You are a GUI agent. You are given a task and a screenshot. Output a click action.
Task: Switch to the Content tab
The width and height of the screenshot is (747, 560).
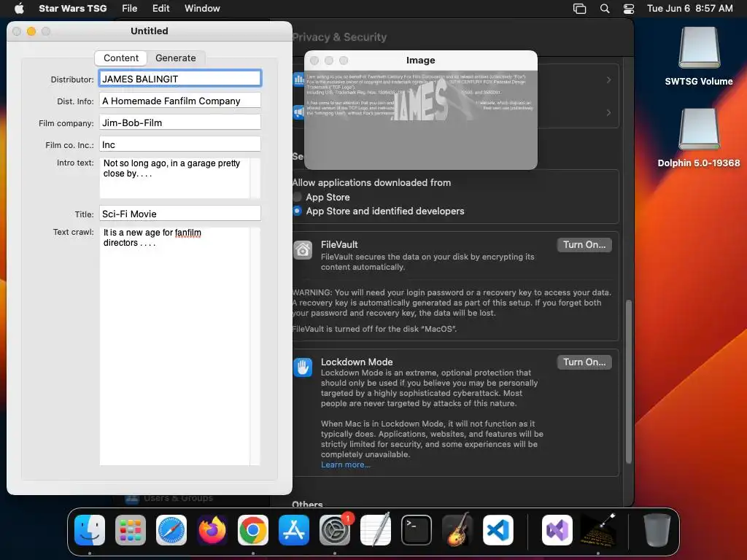pos(121,58)
